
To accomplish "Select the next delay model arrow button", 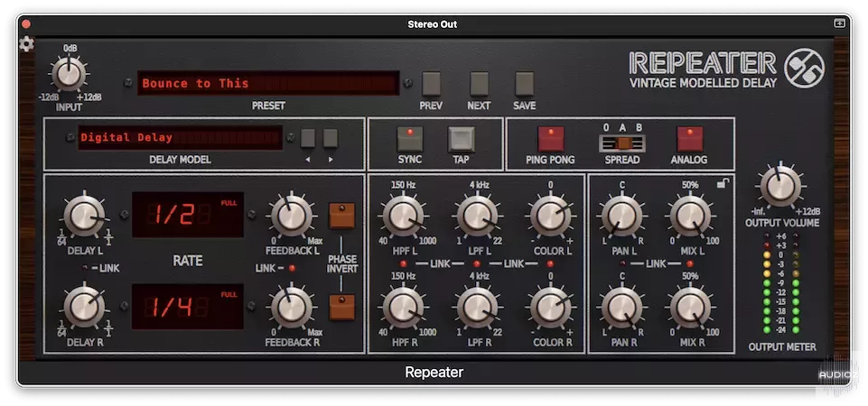I will [331, 138].
